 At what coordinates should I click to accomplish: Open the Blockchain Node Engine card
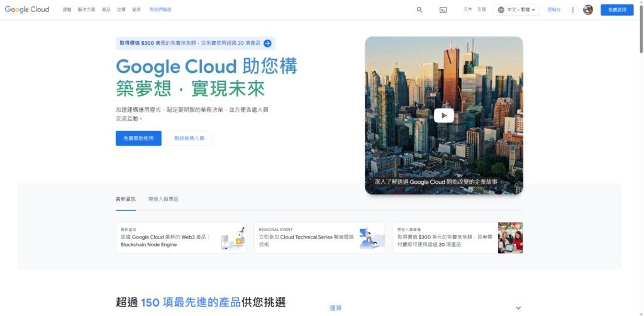tap(181, 238)
